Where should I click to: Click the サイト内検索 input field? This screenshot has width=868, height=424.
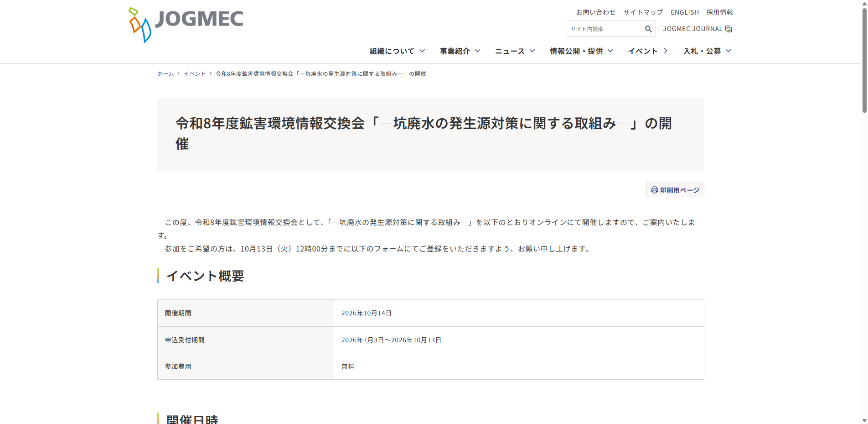click(x=604, y=29)
